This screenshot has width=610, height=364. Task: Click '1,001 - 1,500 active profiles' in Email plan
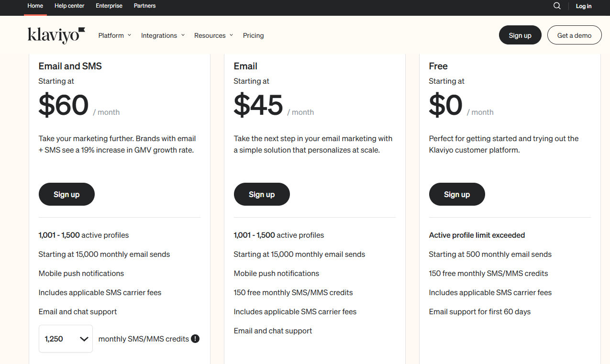(279, 235)
